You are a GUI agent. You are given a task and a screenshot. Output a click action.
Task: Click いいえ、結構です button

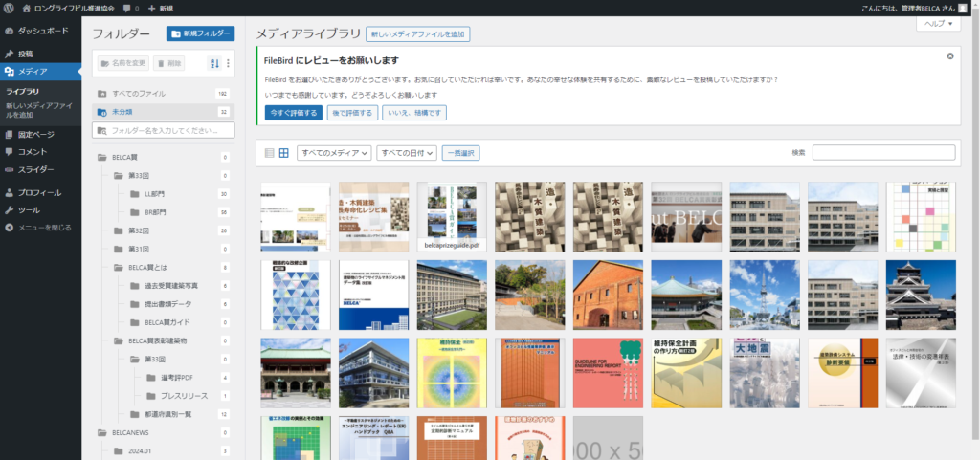coord(414,113)
